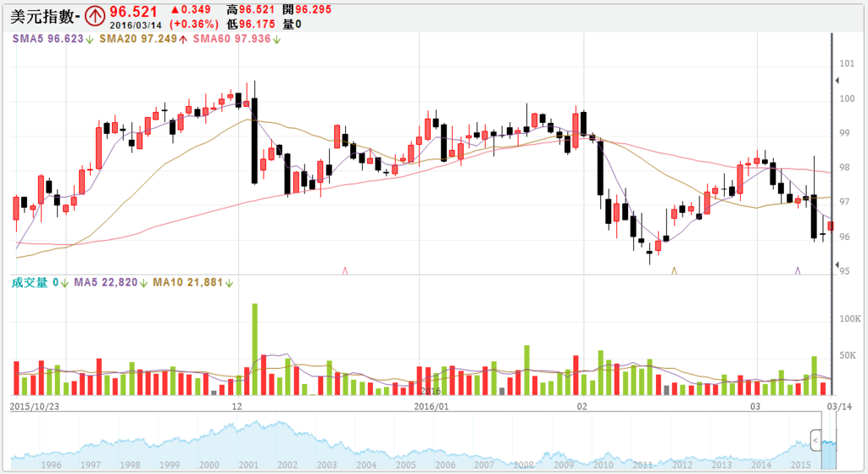Click the high price 高96.521
Image resolution: width=868 pixels, height=474 pixels.
[x=250, y=10]
